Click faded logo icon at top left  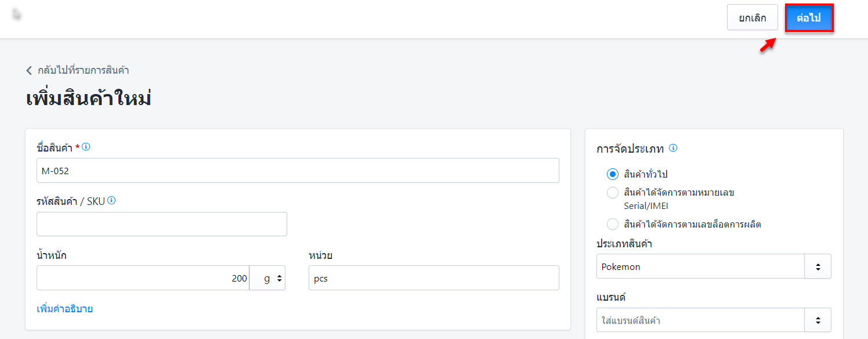point(17,14)
